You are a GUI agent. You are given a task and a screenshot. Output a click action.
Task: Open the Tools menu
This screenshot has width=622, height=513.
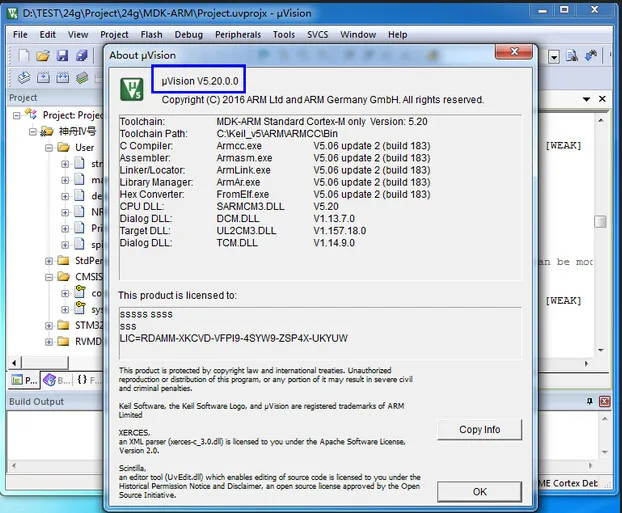[x=284, y=35]
